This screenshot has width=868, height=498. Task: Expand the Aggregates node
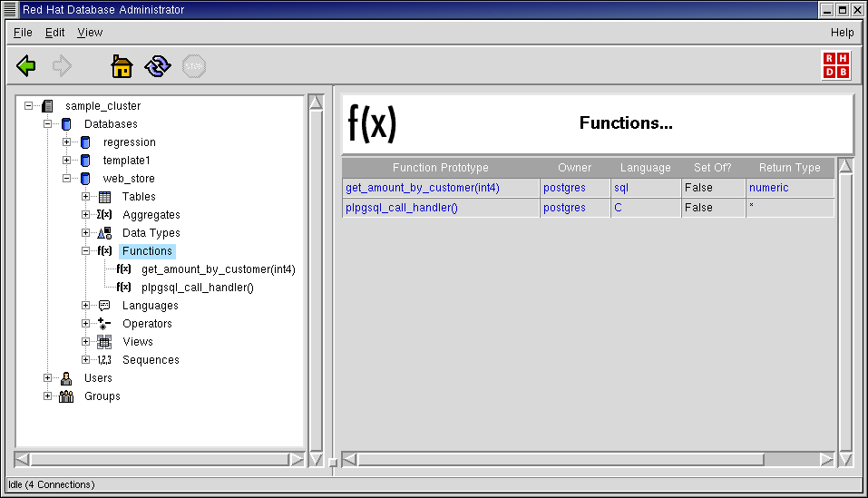(x=86, y=215)
